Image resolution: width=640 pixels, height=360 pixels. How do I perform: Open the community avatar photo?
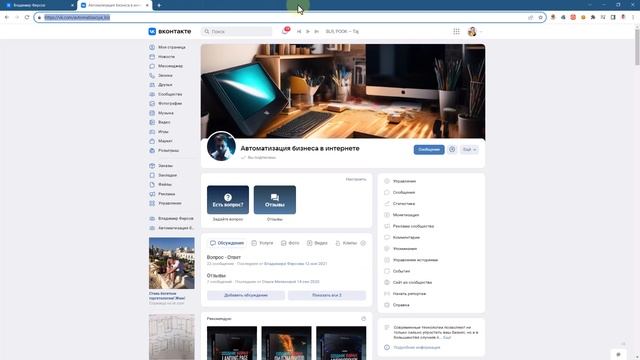221,146
